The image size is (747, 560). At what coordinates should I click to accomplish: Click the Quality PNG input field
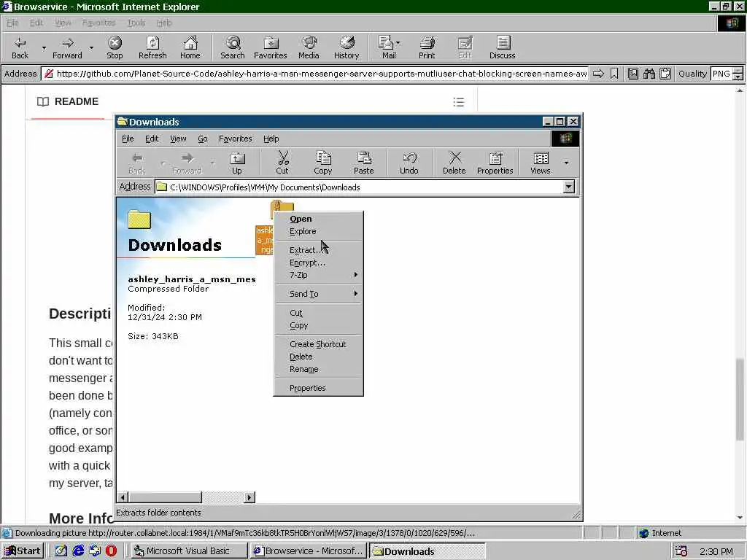(721, 74)
